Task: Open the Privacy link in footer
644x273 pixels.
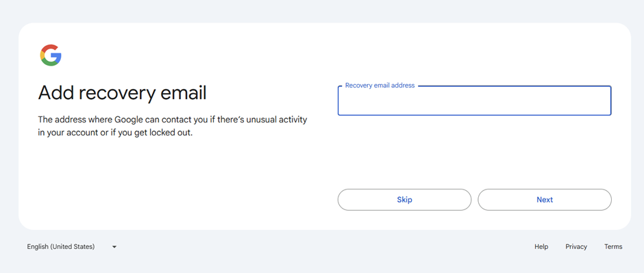Action: pyautogui.click(x=576, y=247)
